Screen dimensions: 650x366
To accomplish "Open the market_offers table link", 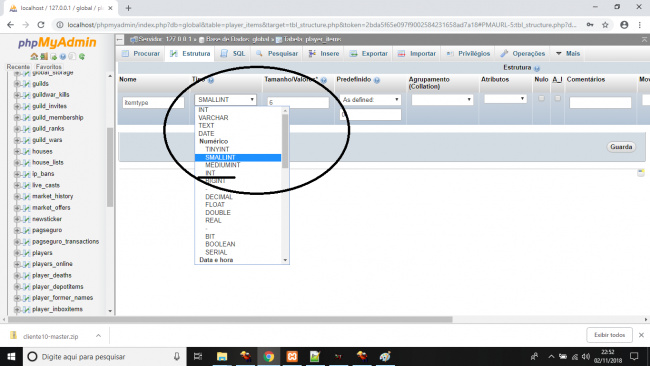I will click(51, 208).
